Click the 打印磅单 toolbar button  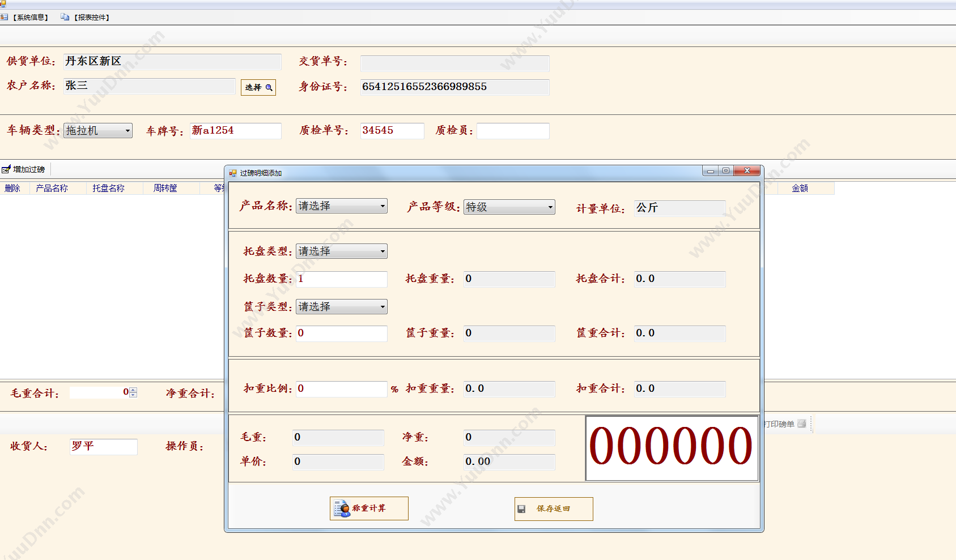pyautogui.click(x=785, y=424)
